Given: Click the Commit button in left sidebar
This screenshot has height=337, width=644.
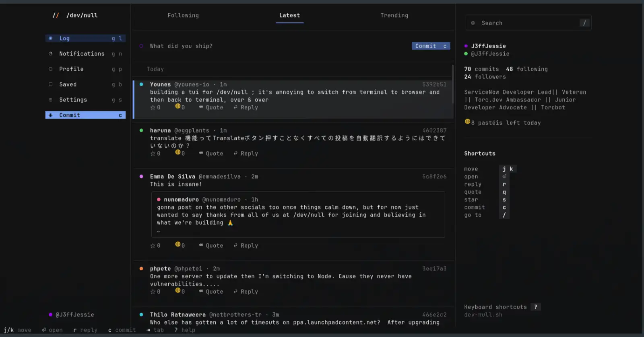Looking at the screenshot, I should coord(85,115).
